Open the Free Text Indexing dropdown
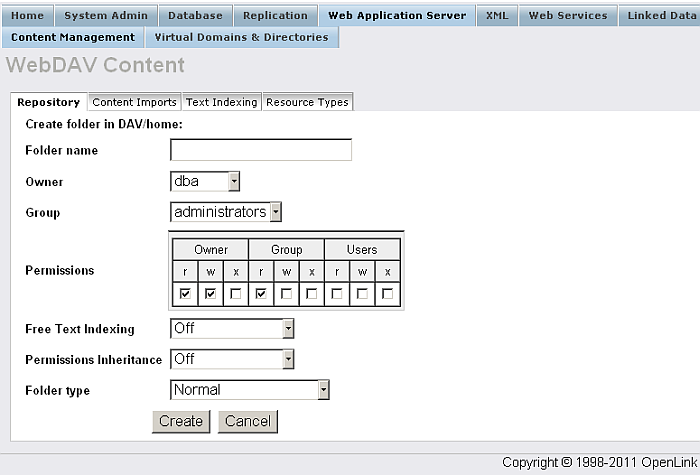 point(232,329)
